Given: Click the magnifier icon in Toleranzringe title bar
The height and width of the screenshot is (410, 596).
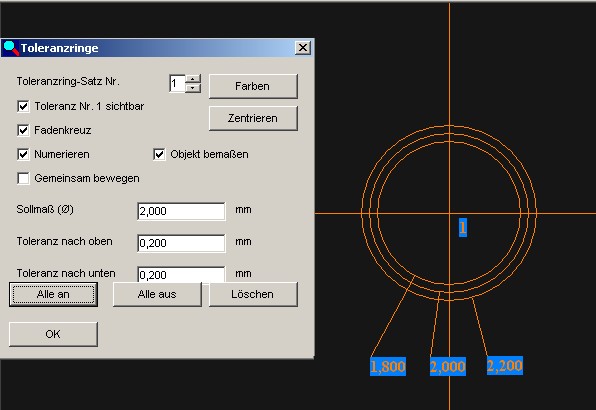Looking at the screenshot, I should tap(11, 48).
